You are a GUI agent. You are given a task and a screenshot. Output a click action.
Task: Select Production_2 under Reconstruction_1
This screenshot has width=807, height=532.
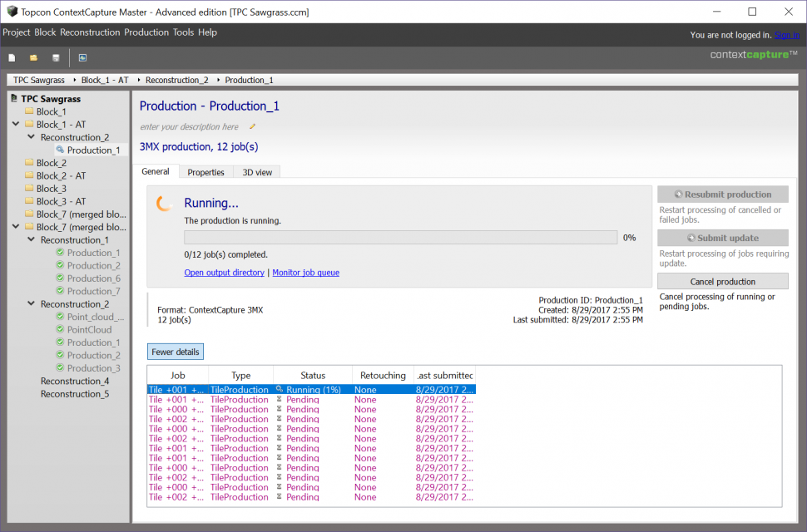(94, 265)
